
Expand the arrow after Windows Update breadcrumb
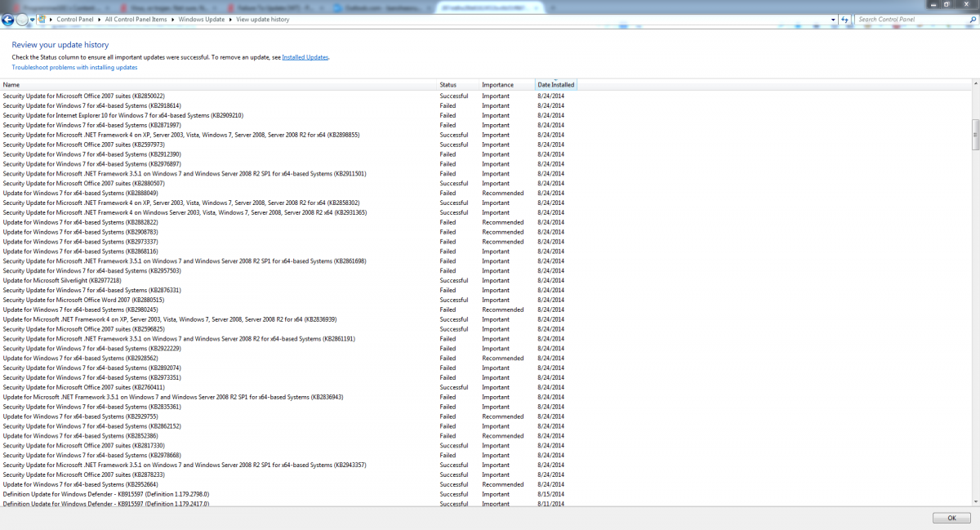pyautogui.click(x=232, y=19)
